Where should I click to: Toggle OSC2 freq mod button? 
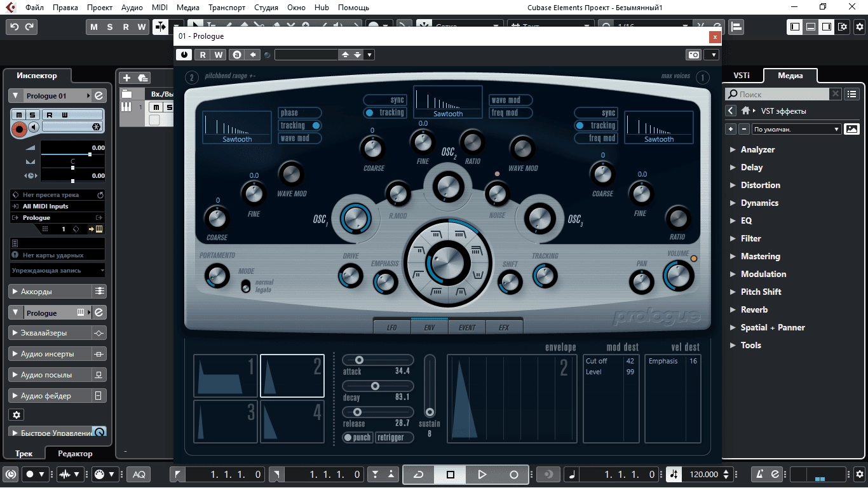pos(510,113)
